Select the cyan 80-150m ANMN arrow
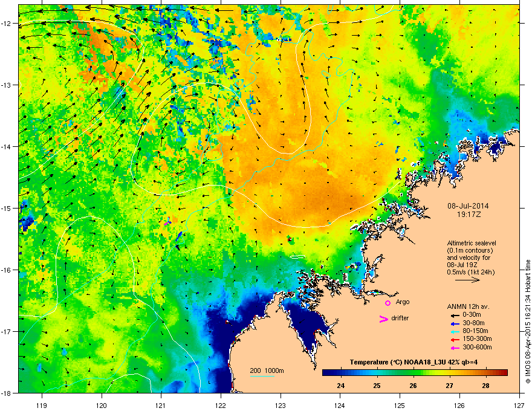 click(455, 331)
